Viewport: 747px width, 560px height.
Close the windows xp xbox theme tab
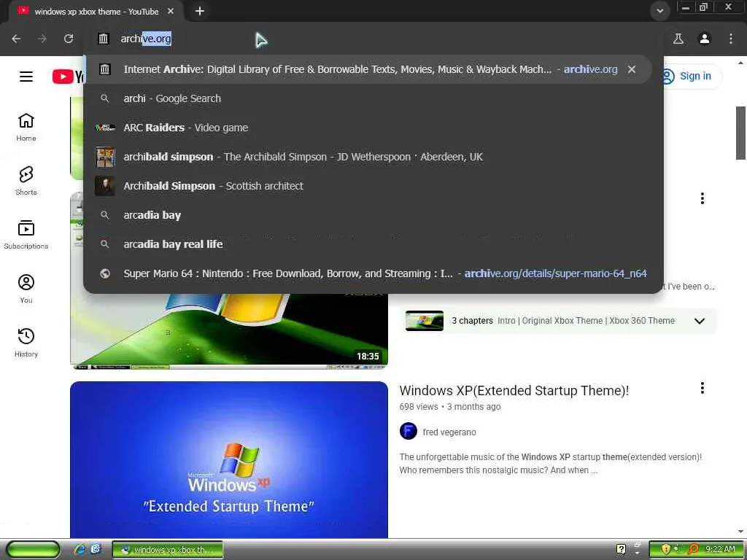(x=171, y=11)
